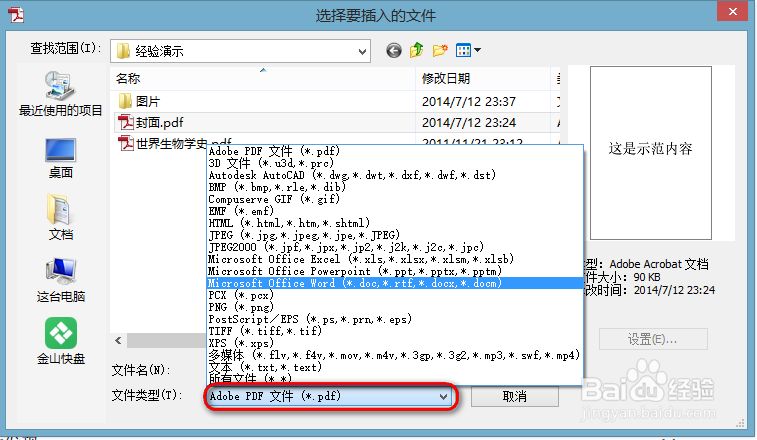Open 文档 folder in places sidebar
The height and width of the screenshot is (440, 757).
click(x=61, y=217)
